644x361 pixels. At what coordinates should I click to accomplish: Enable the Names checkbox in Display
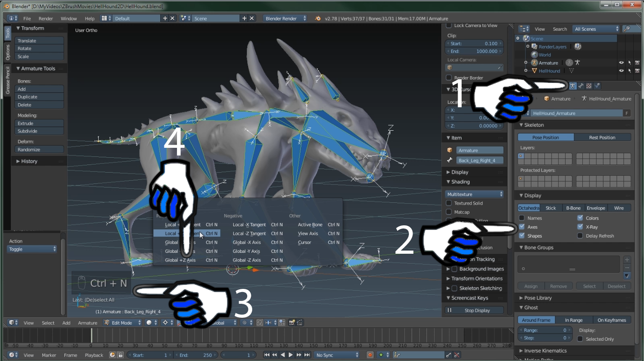[522, 218]
